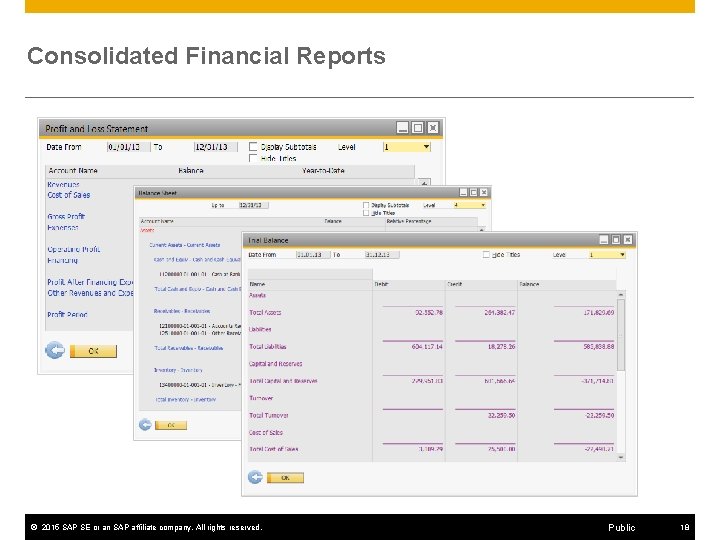Maximize the Profit and Loss Statement window
Screen dimensions: 720x540
tap(417, 128)
